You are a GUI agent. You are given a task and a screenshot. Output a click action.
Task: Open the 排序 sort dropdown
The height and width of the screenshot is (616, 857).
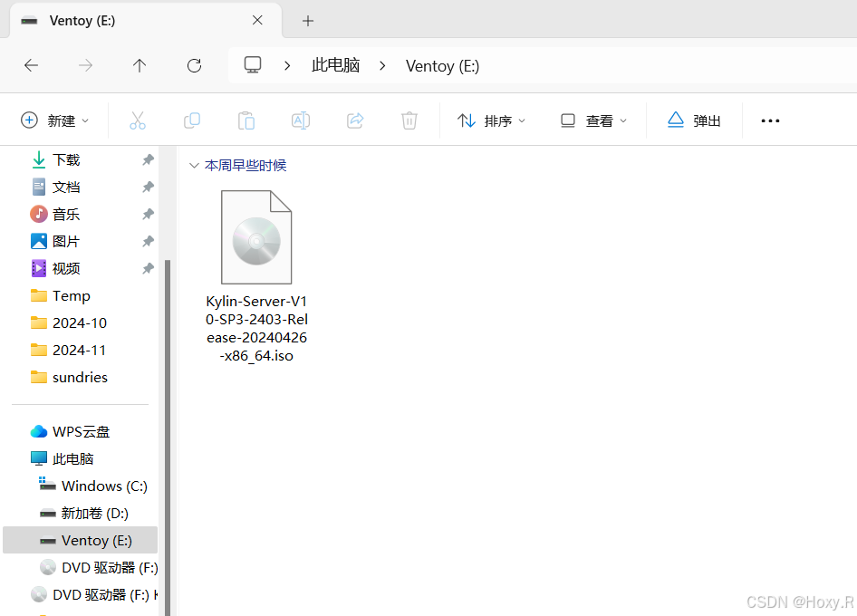[x=491, y=120]
